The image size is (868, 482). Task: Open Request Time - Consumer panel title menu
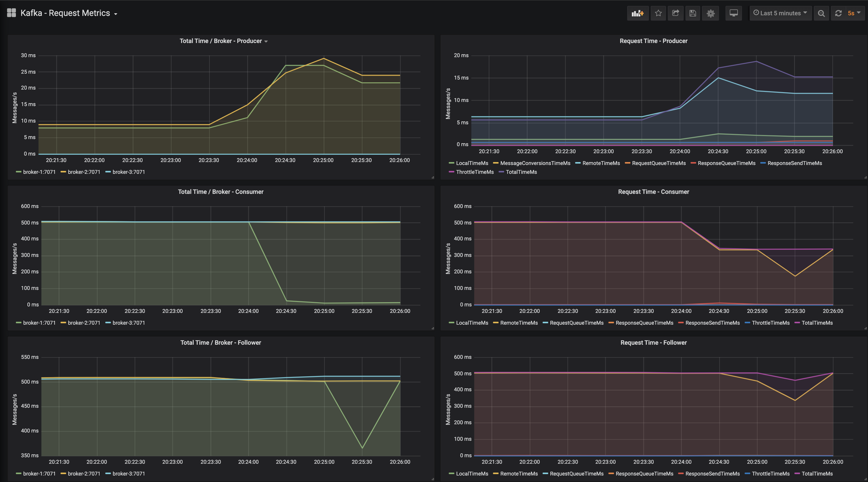pos(653,192)
